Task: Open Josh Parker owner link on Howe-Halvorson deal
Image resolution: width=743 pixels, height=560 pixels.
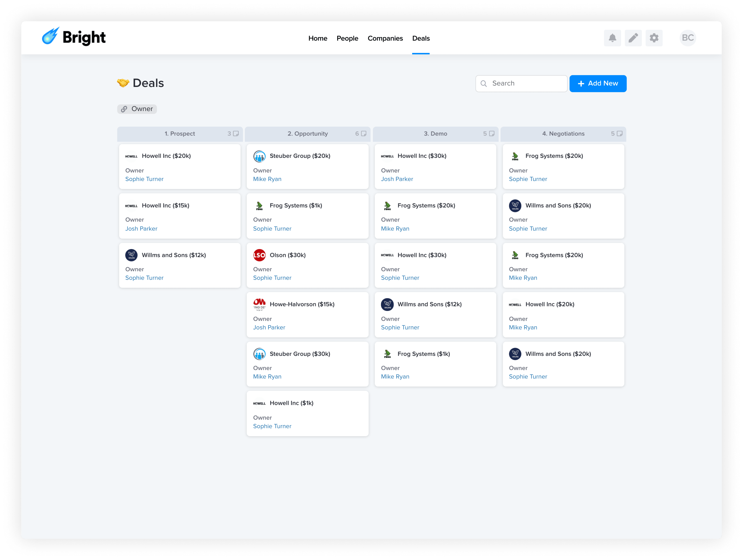Action: point(269,328)
